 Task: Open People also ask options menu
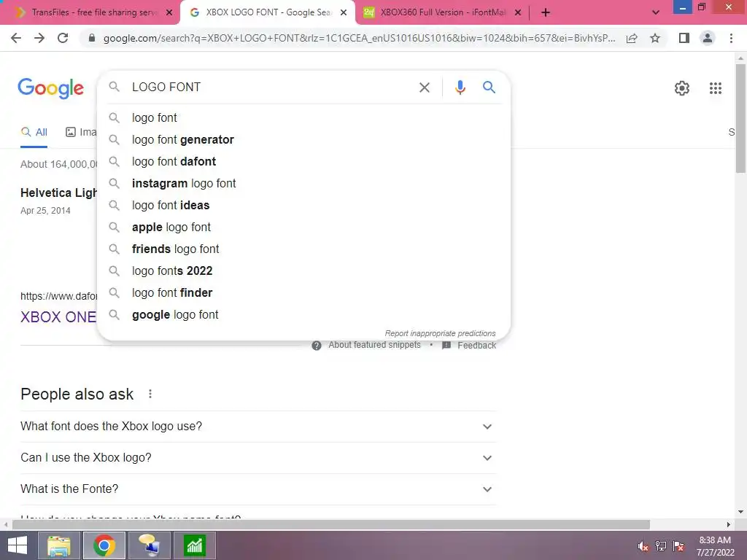point(150,394)
